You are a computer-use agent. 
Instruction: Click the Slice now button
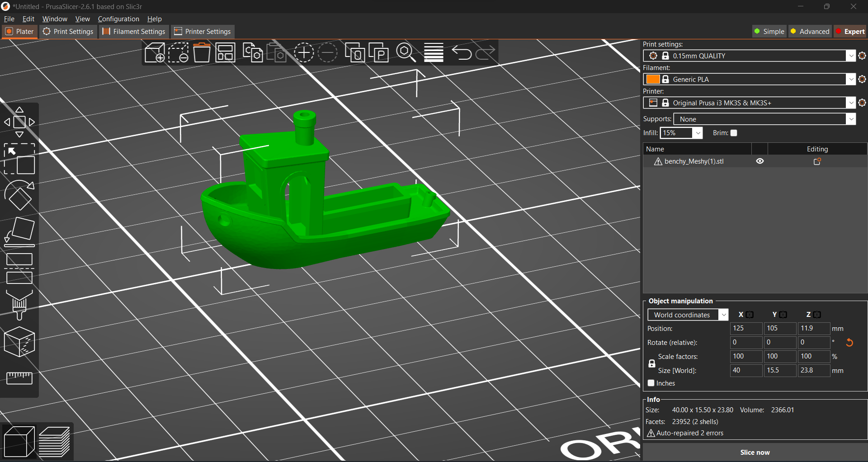click(755, 452)
